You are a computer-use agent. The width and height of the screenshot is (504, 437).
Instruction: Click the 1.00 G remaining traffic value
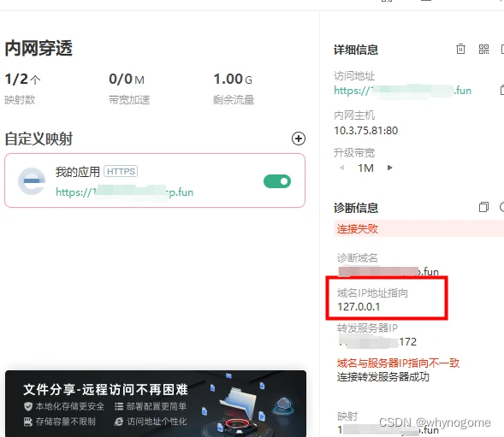233,79
